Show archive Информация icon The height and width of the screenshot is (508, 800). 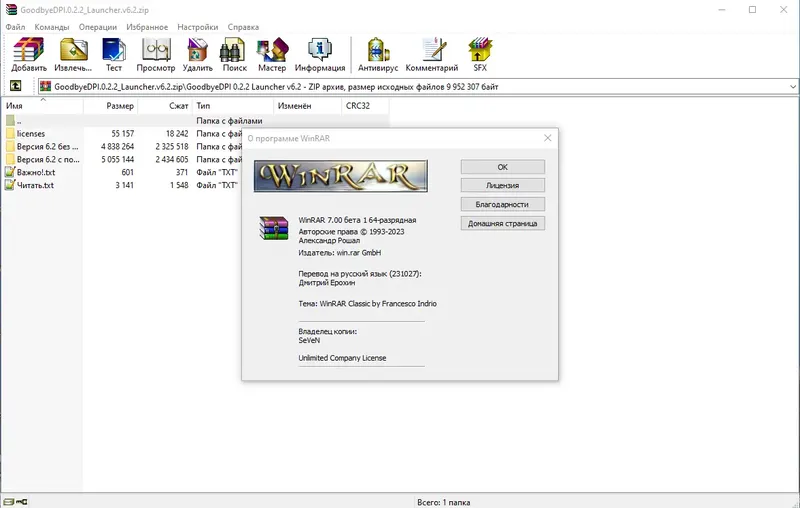click(x=320, y=50)
